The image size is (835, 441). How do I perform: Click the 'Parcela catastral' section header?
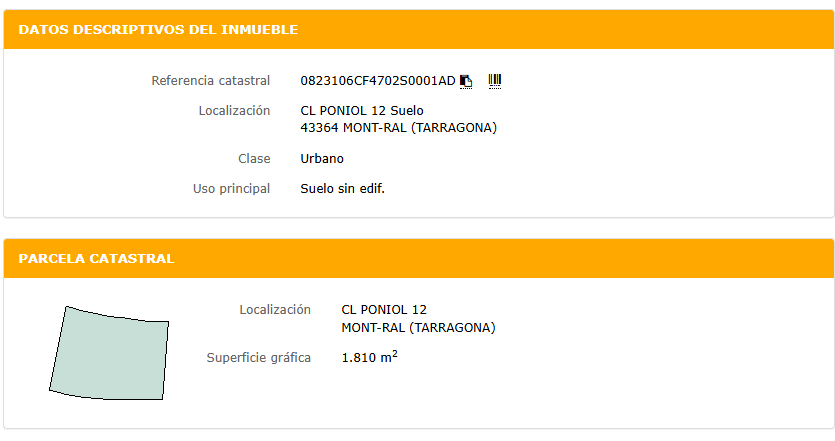[97, 259]
